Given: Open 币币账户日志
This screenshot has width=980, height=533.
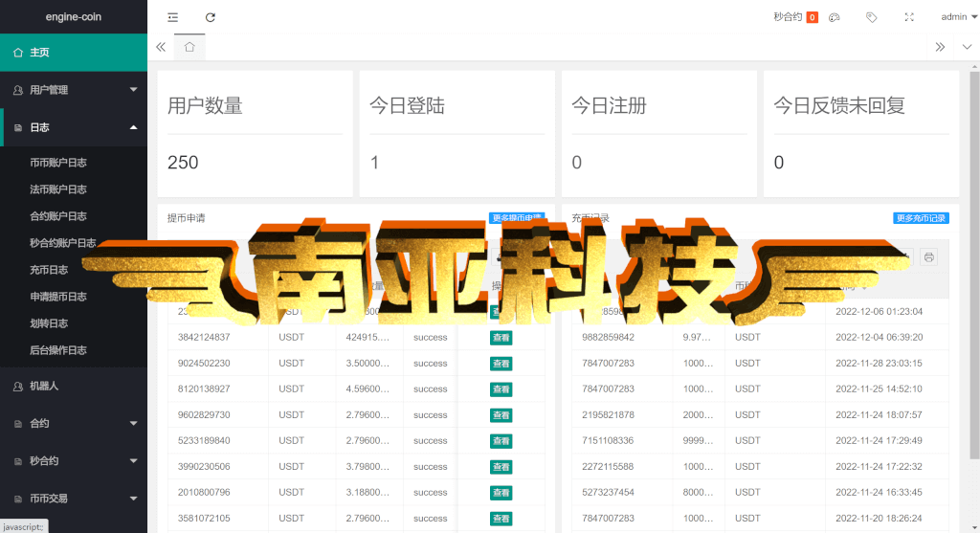Looking at the screenshot, I should pyautogui.click(x=58, y=163).
